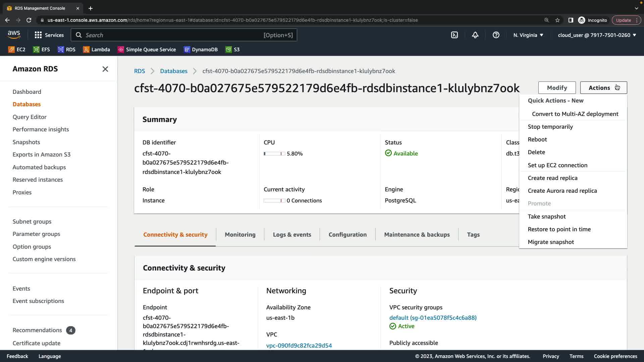Open the Services grid menu icon
Viewport: 644px width, 362px height.
pos(38,35)
